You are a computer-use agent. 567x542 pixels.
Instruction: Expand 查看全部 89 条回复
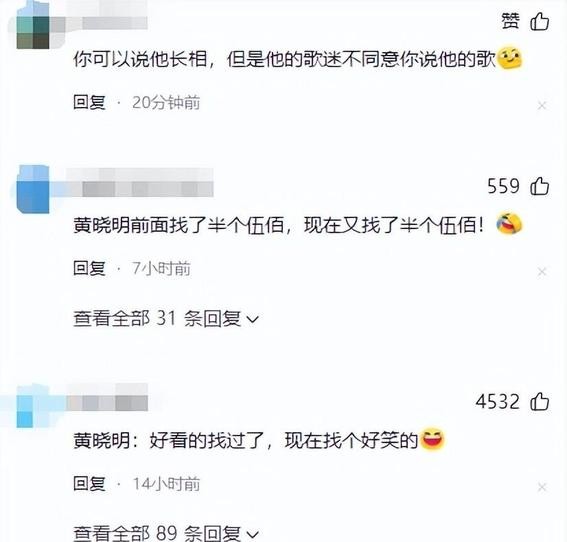tap(166, 533)
